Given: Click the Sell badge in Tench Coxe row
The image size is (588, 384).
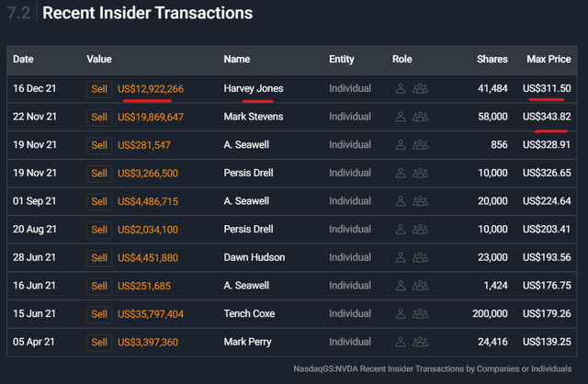Looking at the screenshot, I should click(98, 314).
